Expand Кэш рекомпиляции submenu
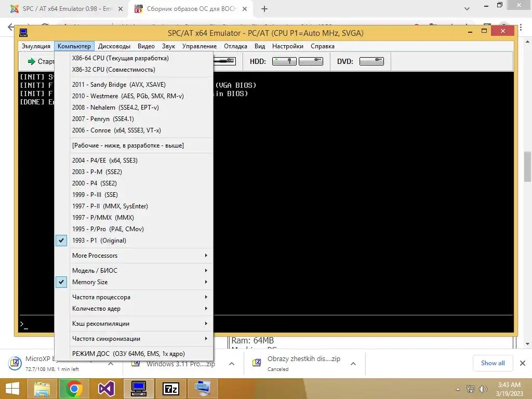 [x=134, y=324]
